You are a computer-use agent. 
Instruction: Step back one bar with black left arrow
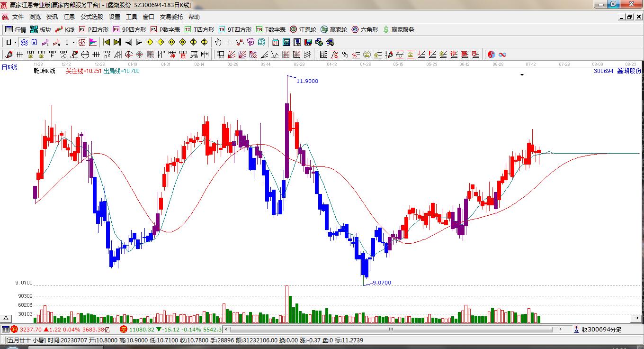128,42
